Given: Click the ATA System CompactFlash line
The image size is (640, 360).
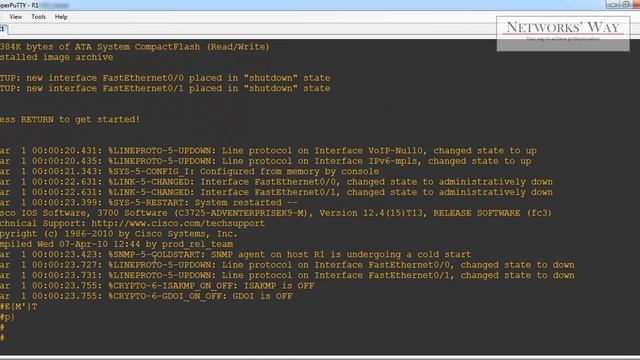Looking at the screenshot, I should point(135,47).
